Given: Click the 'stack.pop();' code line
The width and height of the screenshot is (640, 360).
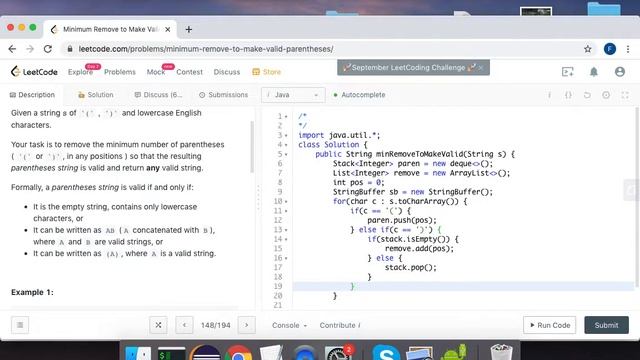Looking at the screenshot, I should 410,267.
